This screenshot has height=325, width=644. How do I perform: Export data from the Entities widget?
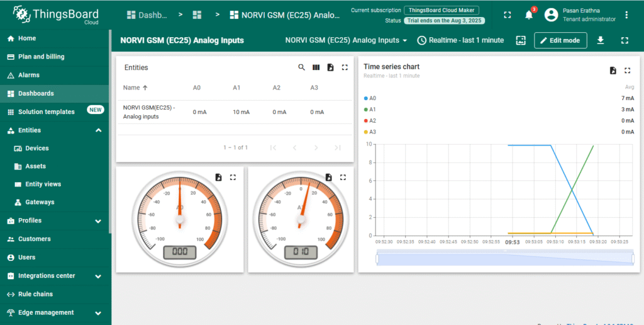coord(330,67)
